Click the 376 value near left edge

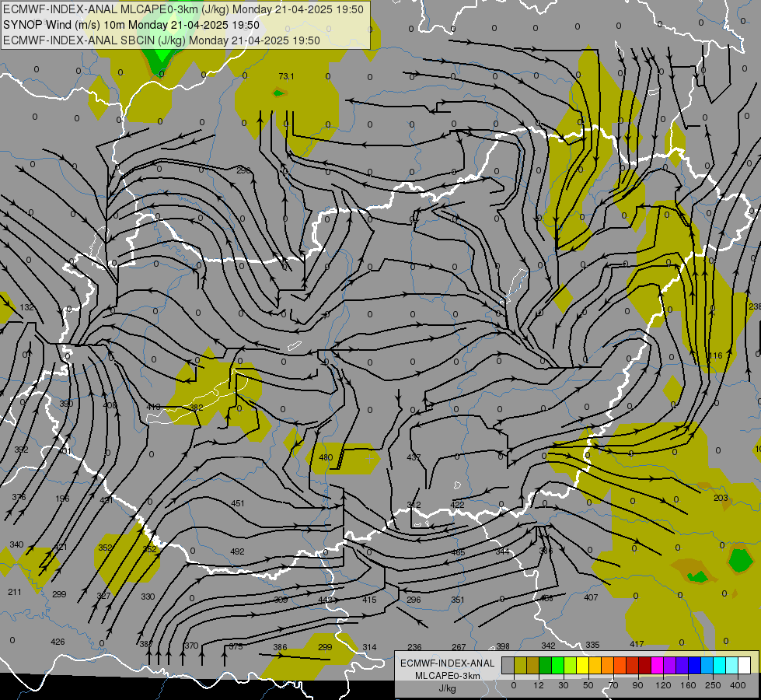coord(19,497)
